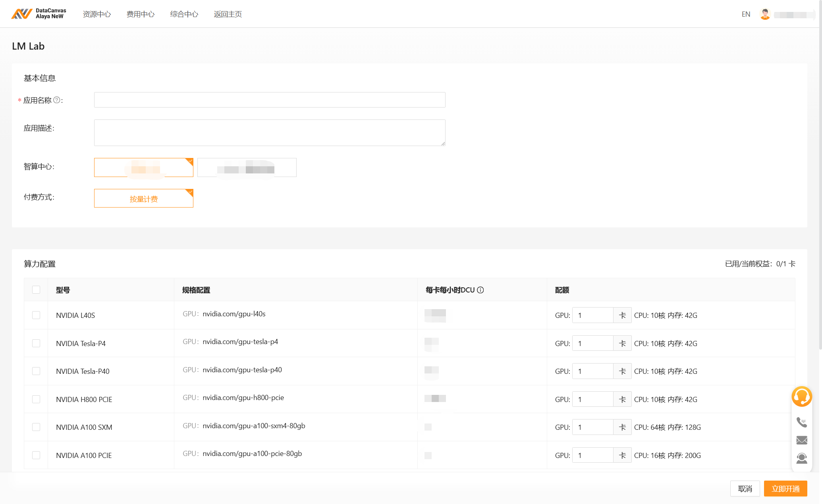Toggle the select-all checkbox in table header
The image size is (822, 504).
click(x=36, y=290)
